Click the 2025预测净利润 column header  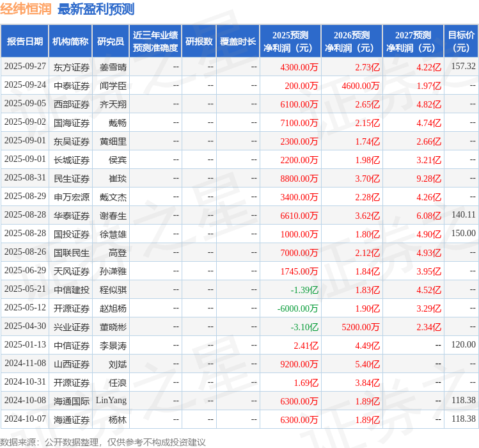(x=290, y=42)
